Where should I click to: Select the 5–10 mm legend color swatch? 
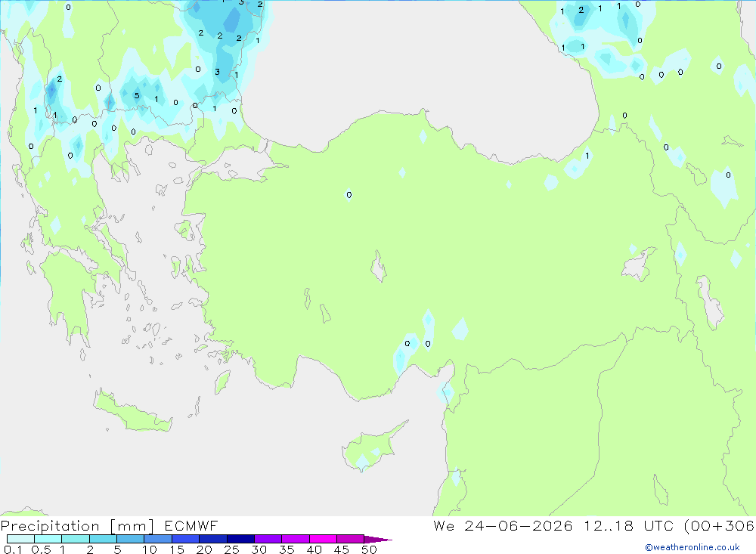click(x=131, y=539)
